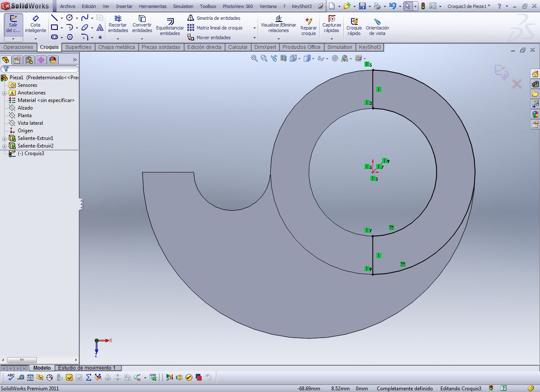Switch to the Chapa metálica tab

tap(116, 47)
